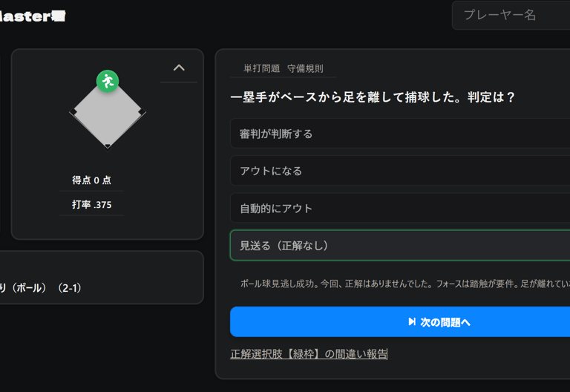Click the first base marker on diamond
Image resolution: width=570 pixels, height=392 pixels.
[142, 112]
